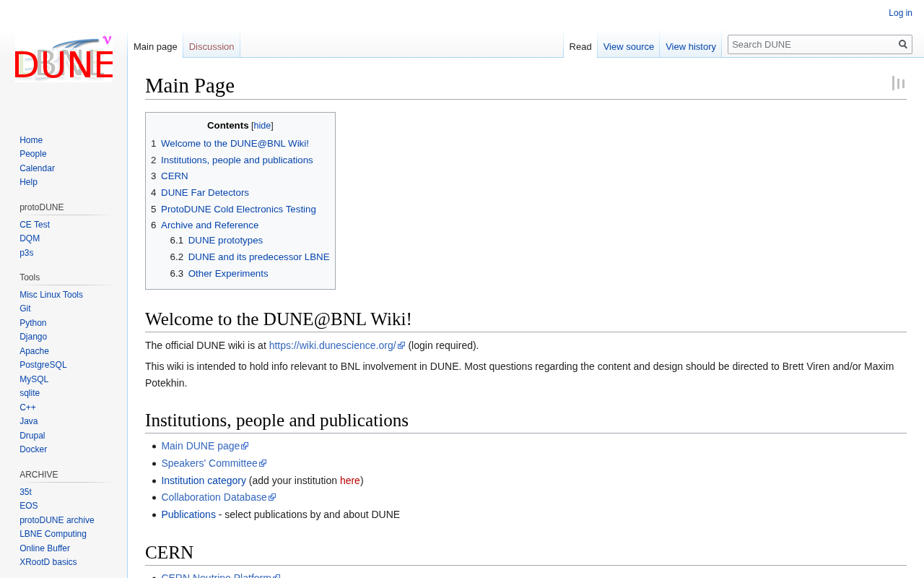Select PostgreSQL in the Tools sidebar
The width and height of the screenshot is (924, 578).
(43, 365)
